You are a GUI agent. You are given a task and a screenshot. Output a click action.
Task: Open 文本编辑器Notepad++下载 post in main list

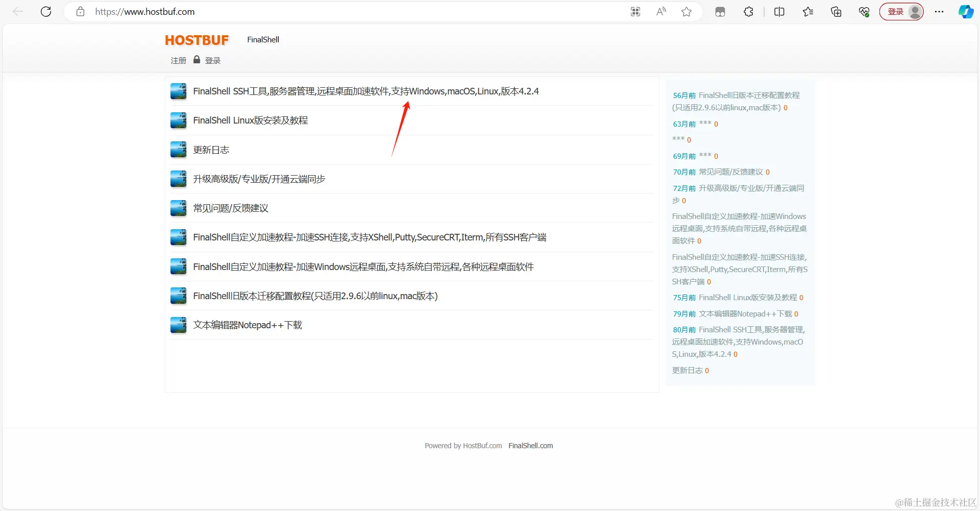tap(248, 325)
